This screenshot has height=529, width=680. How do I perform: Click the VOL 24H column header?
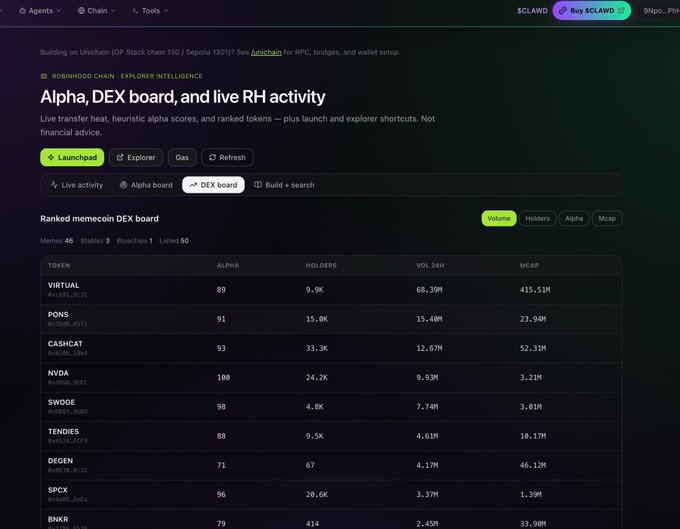430,265
